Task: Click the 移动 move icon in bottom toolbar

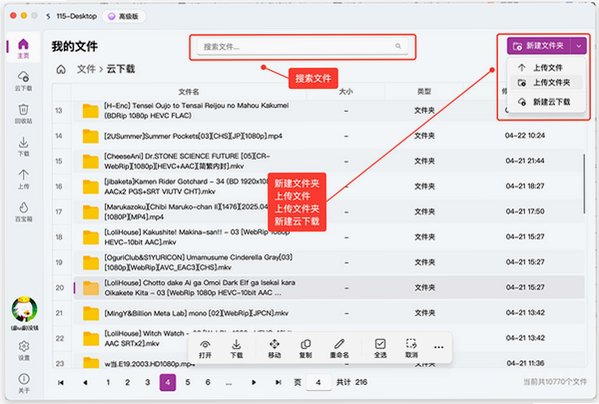Action: tap(274, 344)
